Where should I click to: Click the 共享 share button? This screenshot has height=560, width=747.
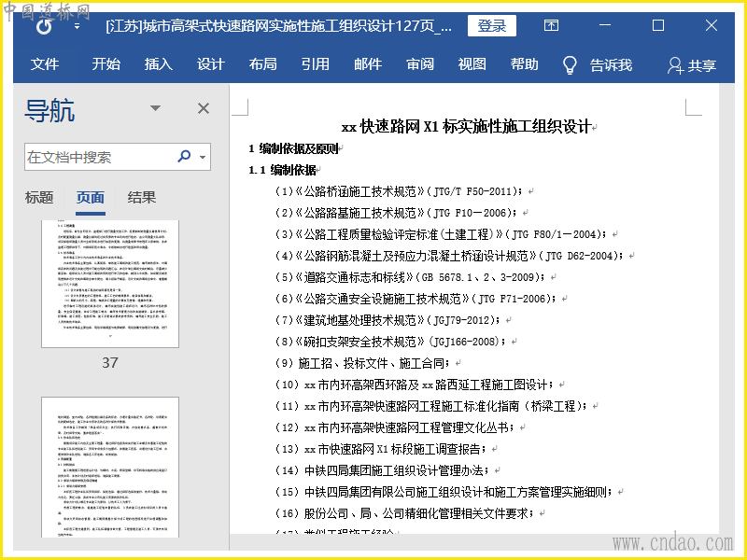[x=692, y=65]
